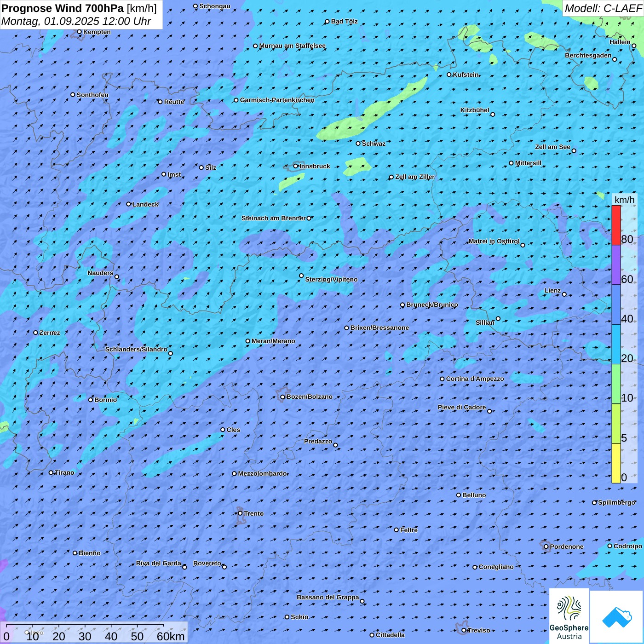Select the Kempten location dot
Image resolution: width=644 pixels, height=644 pixels.
[80, 32]
